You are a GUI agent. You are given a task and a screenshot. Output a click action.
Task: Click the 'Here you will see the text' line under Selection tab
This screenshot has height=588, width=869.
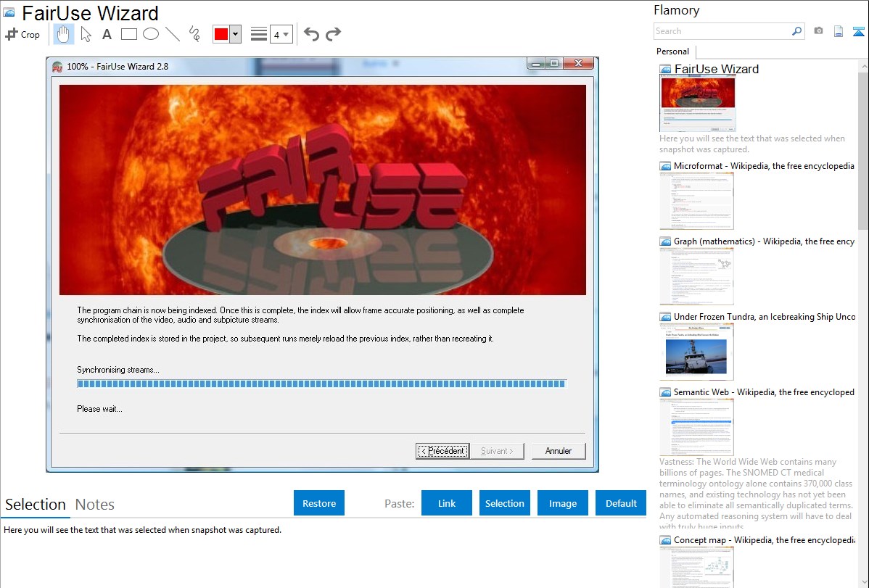point(142,531)
